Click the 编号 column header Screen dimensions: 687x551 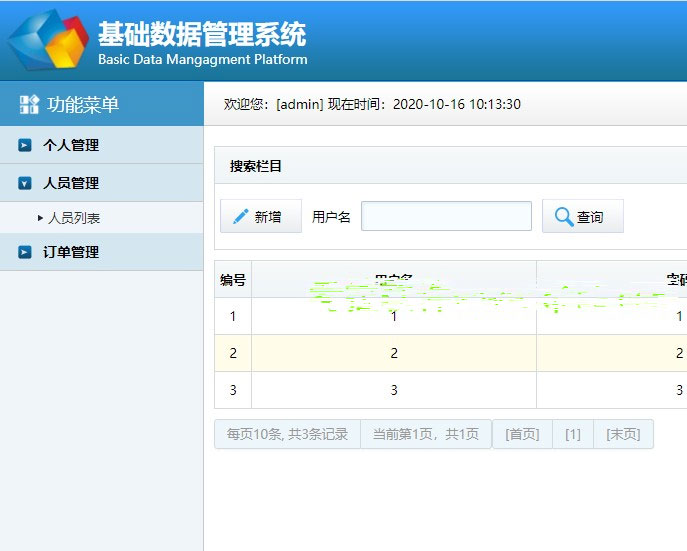pos(233,280)
